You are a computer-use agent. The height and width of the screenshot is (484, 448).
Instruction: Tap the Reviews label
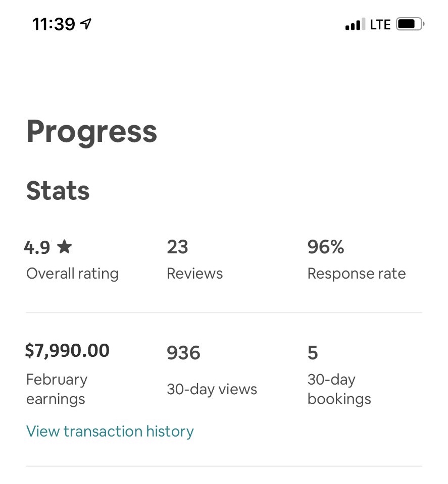(194, 274)
